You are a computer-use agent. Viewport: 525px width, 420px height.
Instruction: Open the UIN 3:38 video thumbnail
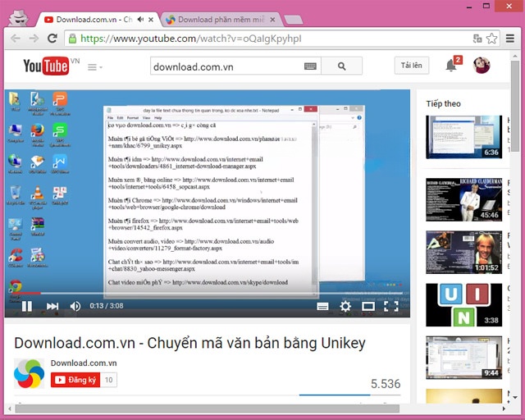tap(464, 305)
